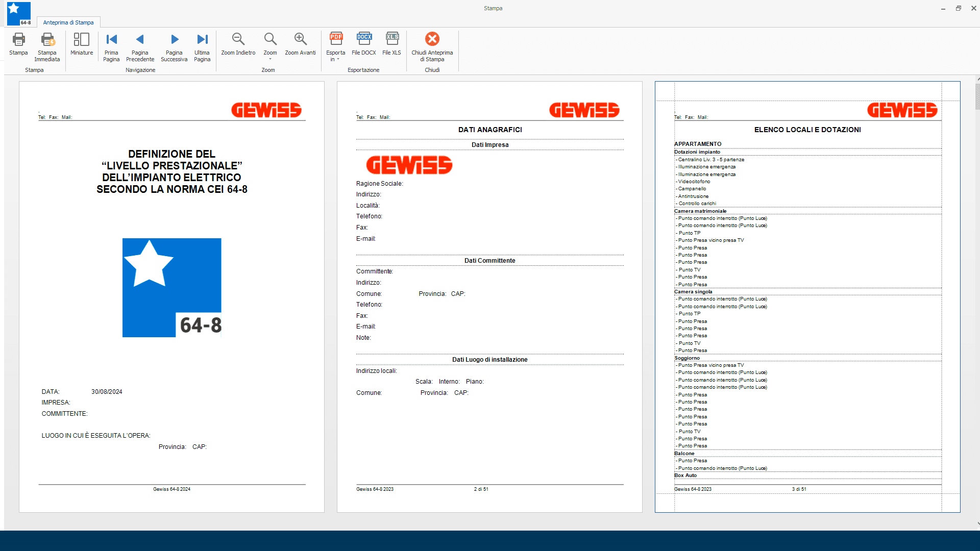Click 'Box Auto' row
This screenshot has height=551, width=980.
(807, 475)
